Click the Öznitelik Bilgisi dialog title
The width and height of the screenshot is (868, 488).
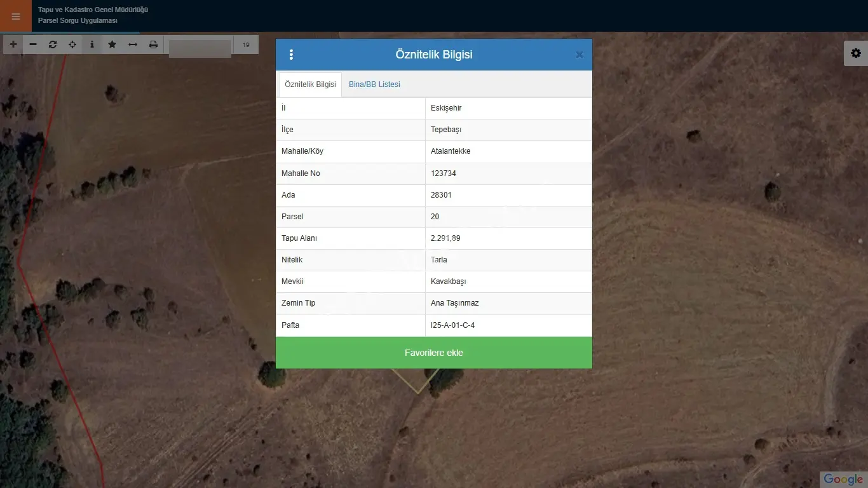pos(434,55)
